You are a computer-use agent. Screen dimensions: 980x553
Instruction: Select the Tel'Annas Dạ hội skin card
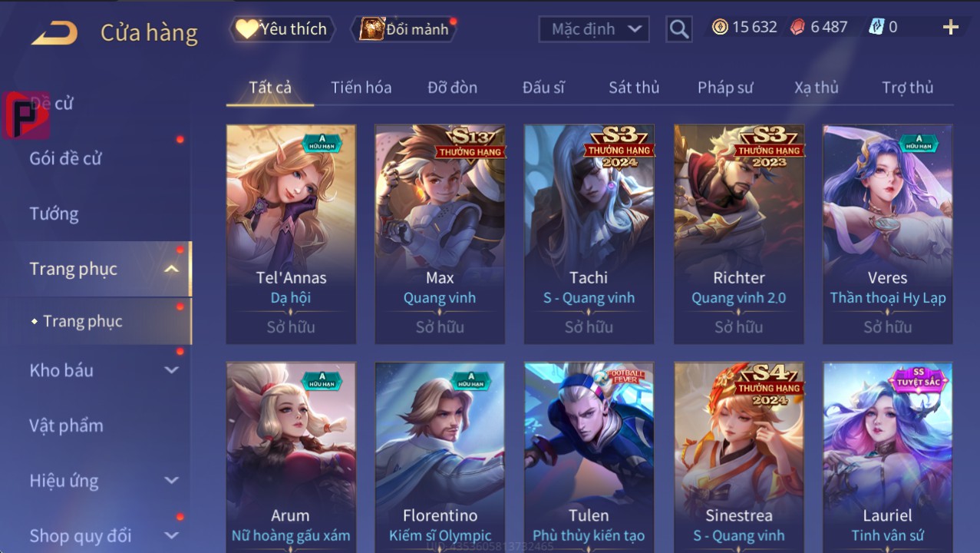pyautogui.click(x=291, y=234)
